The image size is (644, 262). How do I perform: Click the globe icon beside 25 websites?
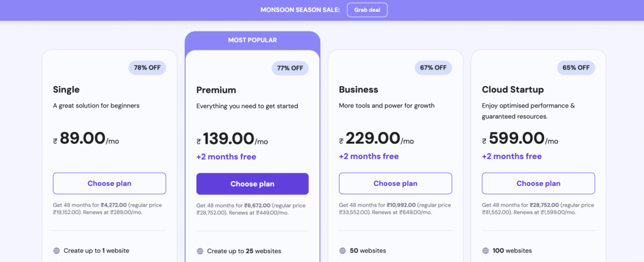[199, 251]
